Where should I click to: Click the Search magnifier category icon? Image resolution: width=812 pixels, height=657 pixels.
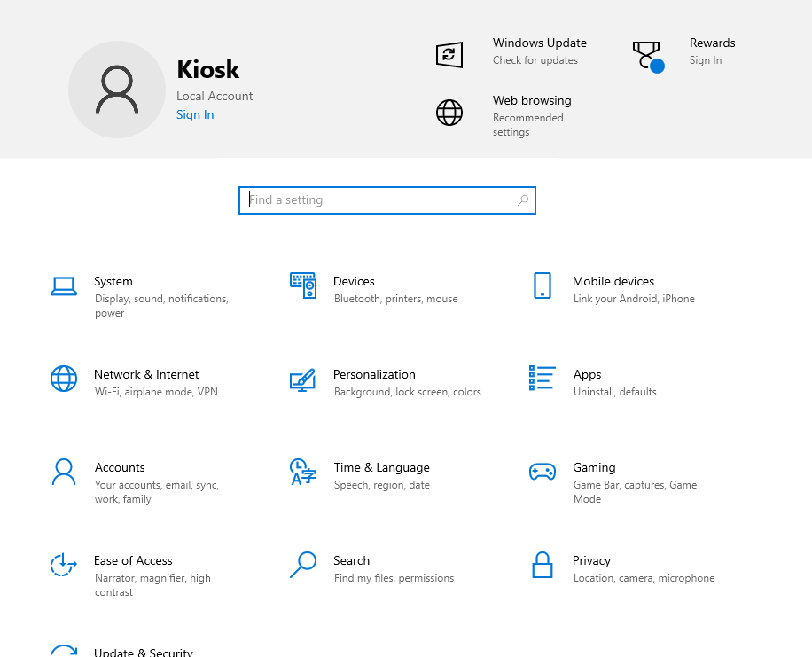(303, 565)
